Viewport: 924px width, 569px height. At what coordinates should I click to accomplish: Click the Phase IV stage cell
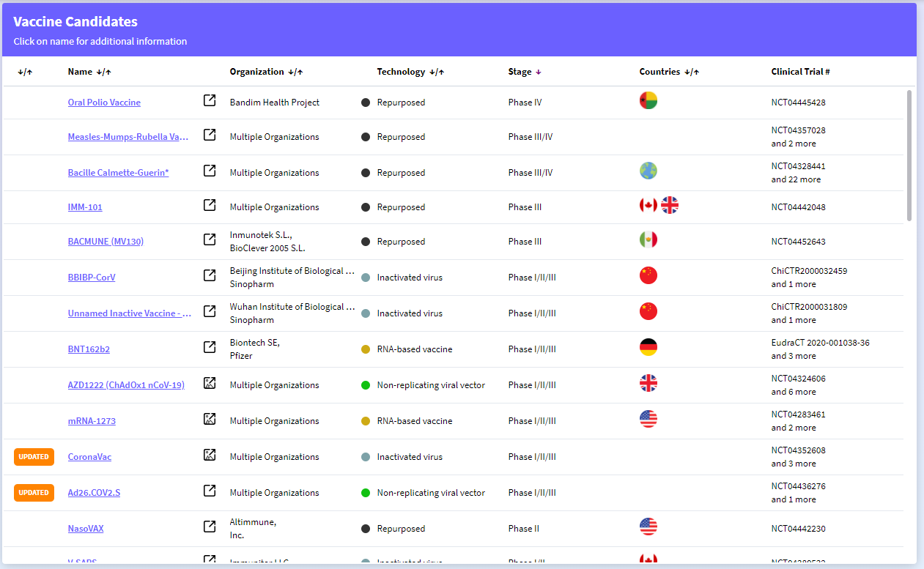525,103
